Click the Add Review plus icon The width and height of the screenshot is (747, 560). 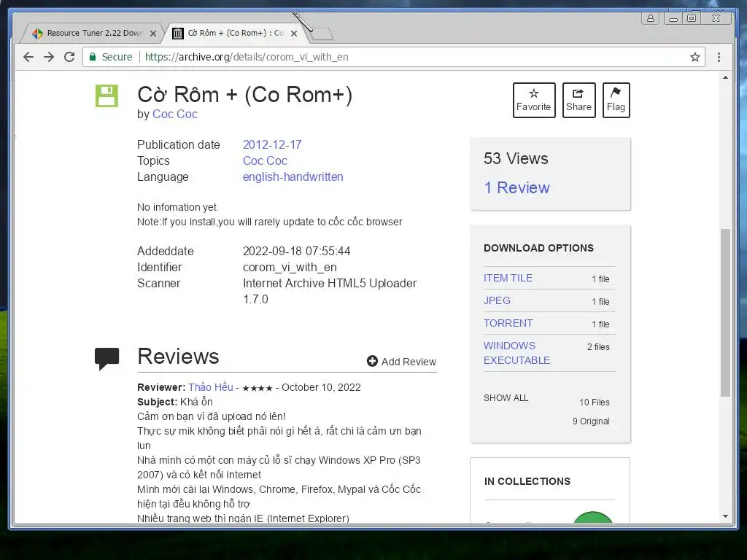[x=372, y=362]
